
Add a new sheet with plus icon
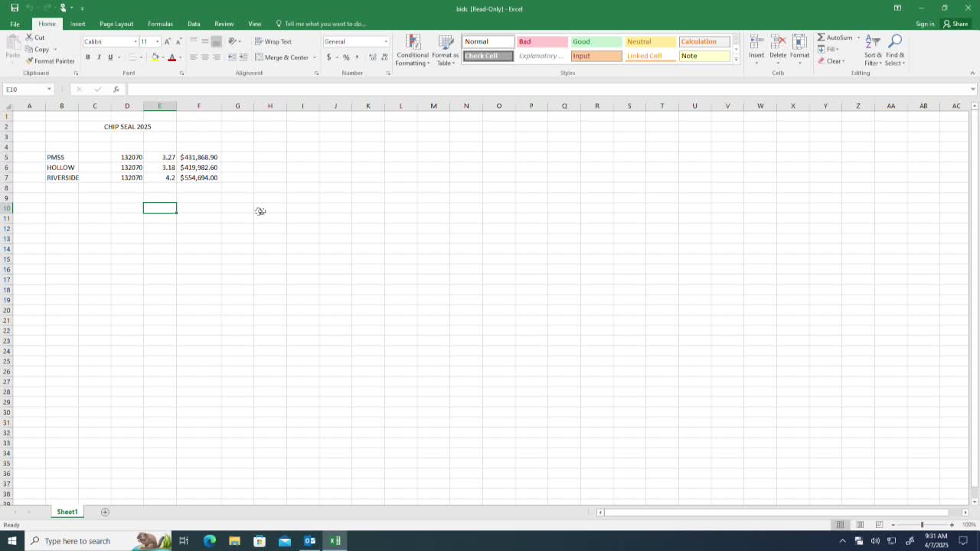[x=105, y=512]
